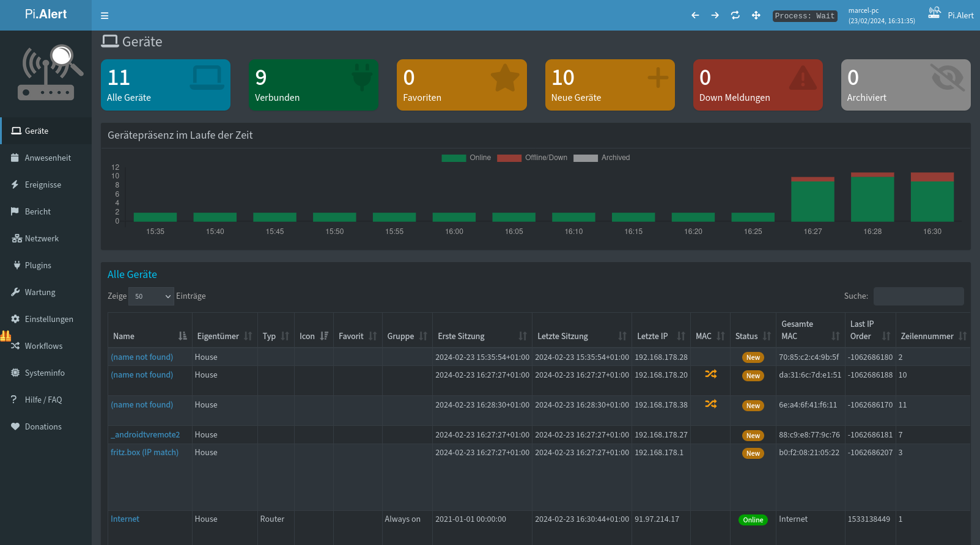Click the 16:30 bar in presence chart
The height and width of the screenshot is (545, 980).
tap(932, 197)
